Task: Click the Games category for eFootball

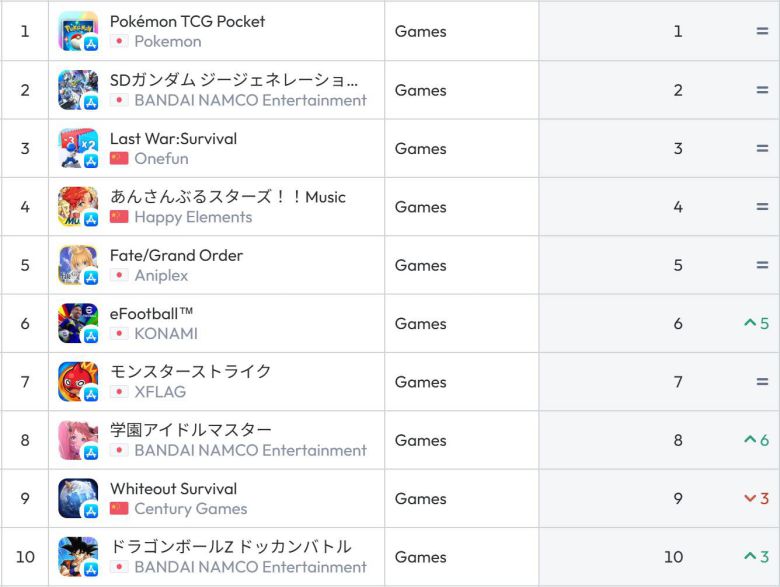Action: tap(421, 323)
